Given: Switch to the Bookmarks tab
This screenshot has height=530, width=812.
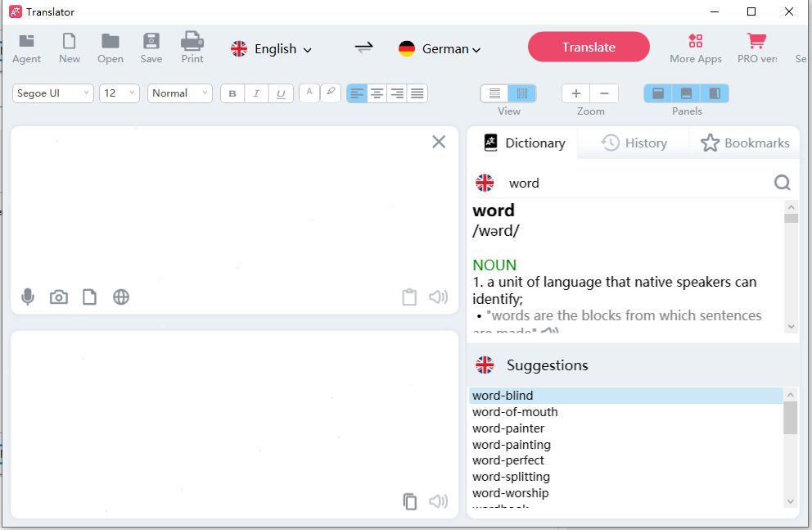Looking at the screenshot, I should (x=745, y=143).
